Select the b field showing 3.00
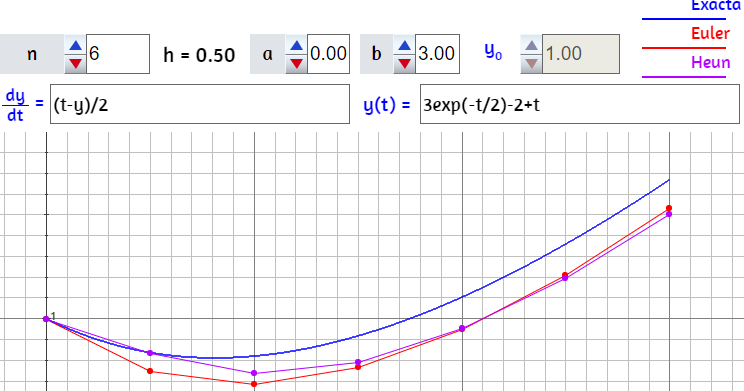744x391 pixels. click(437, 54)
